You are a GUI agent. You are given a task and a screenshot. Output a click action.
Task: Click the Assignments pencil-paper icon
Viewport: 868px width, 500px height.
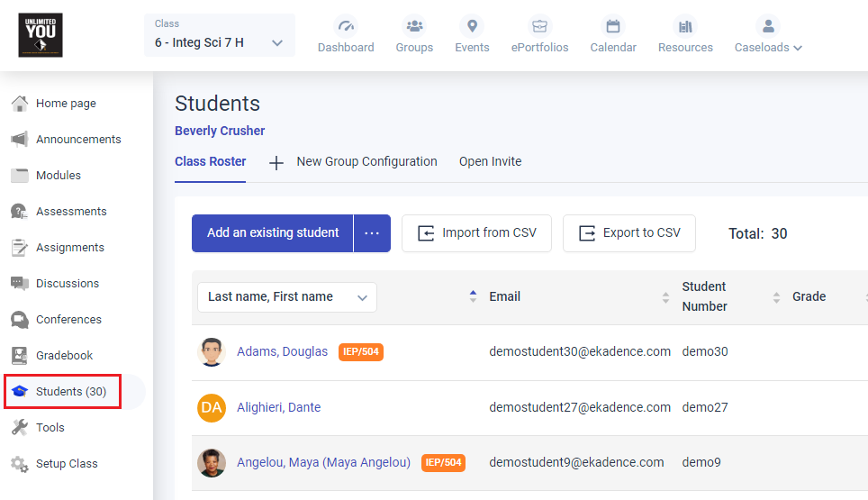pos(20,248)
